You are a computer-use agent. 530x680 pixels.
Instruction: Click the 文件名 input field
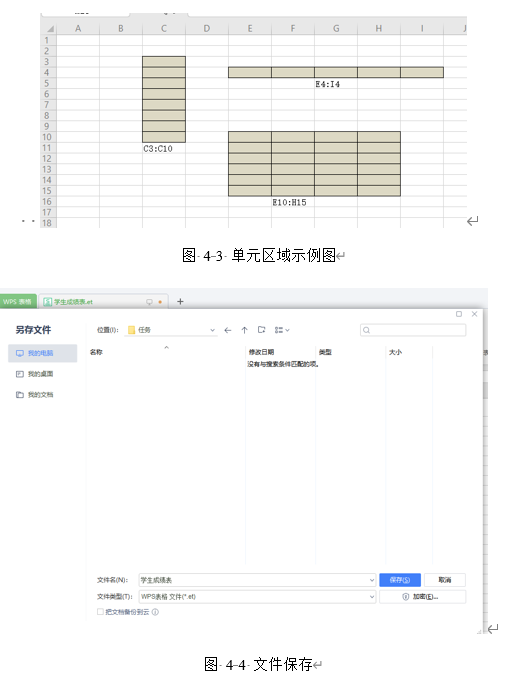[x=254, y=580]
